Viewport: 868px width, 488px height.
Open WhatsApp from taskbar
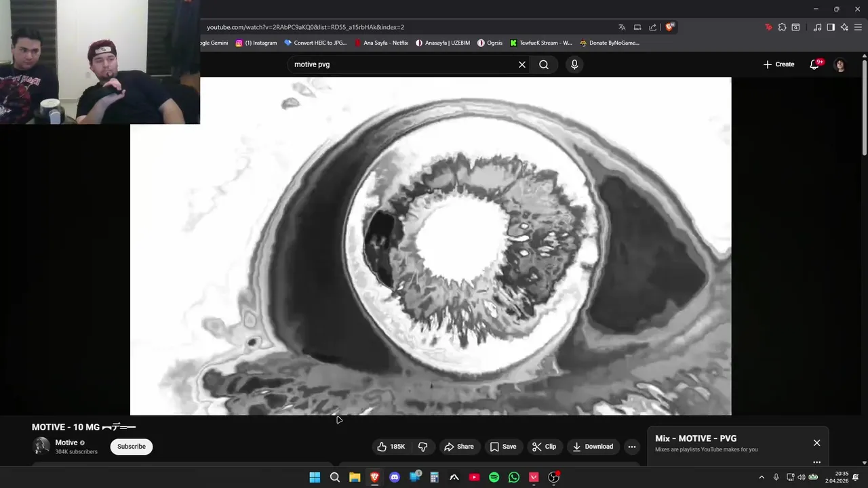point(514,477)
